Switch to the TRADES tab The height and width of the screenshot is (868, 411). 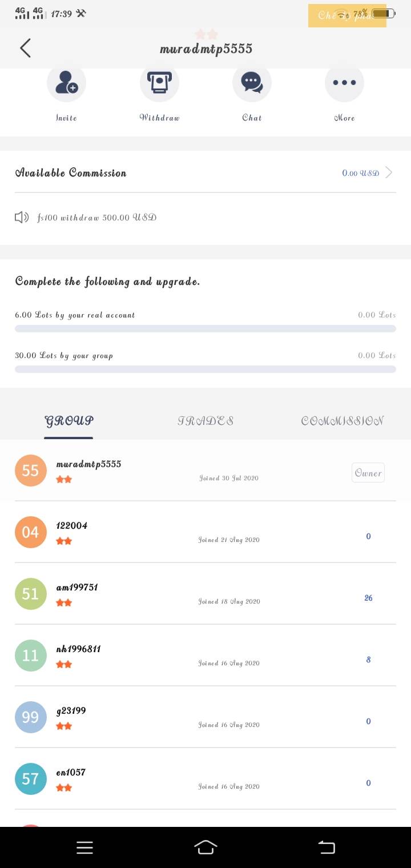pyautogui.click(x=205, y=421)
